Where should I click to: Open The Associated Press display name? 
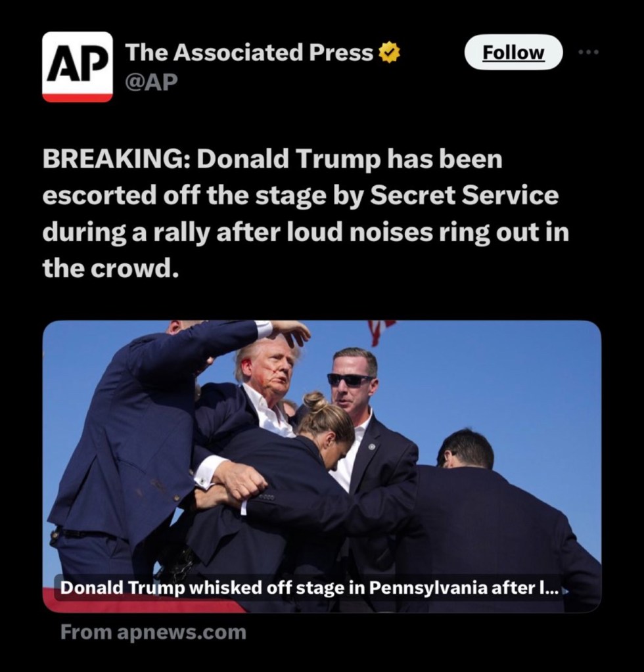pos(250,53)
